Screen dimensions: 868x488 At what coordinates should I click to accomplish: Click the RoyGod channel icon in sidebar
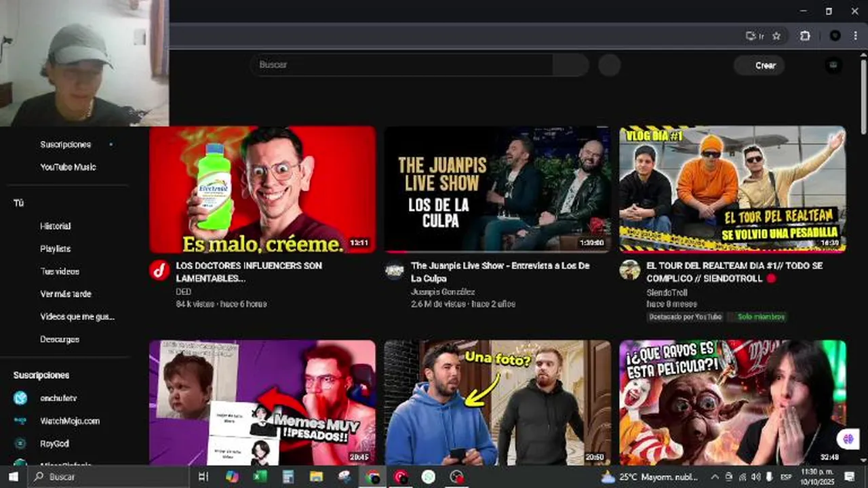(x=20, y=444)
